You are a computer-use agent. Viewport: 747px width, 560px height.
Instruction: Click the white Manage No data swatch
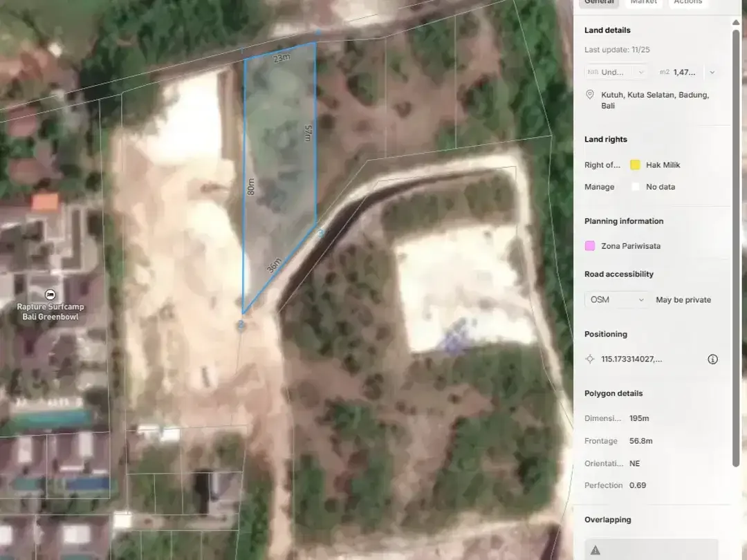pos(635,187)
